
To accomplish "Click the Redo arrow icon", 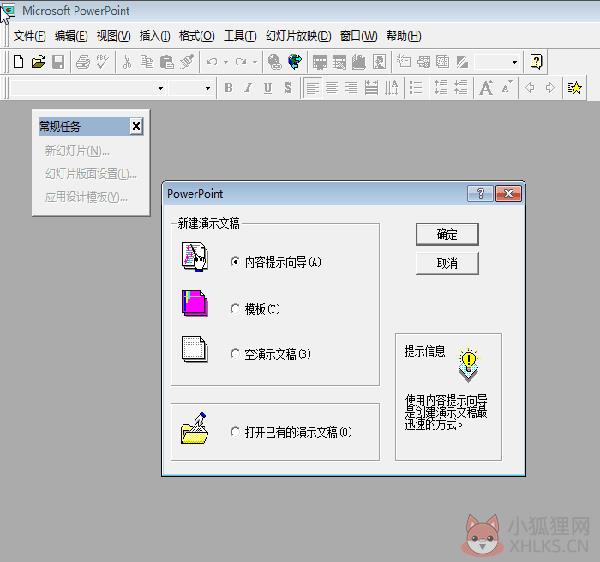I will [241, 62].
